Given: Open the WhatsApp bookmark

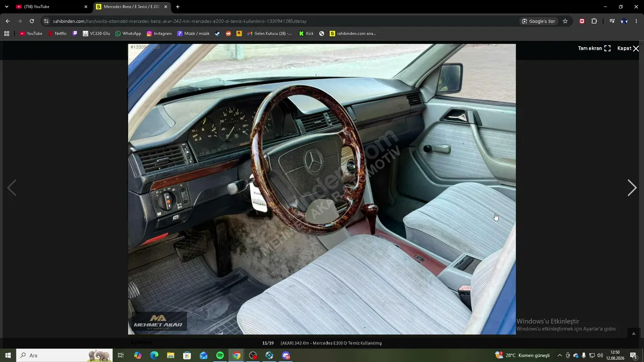Looking at the screenshot, I should (128, 34).
